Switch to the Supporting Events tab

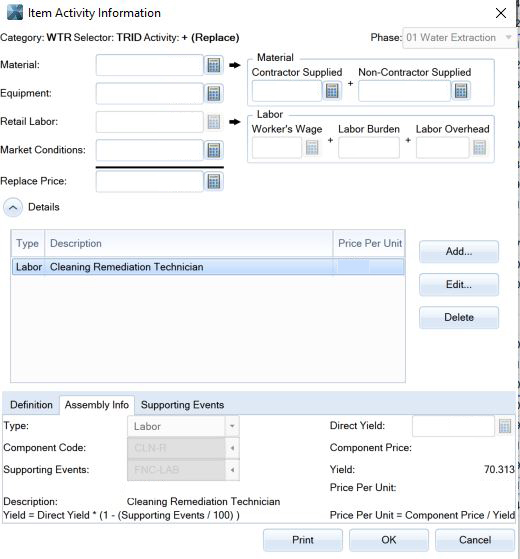click(182, 405)
